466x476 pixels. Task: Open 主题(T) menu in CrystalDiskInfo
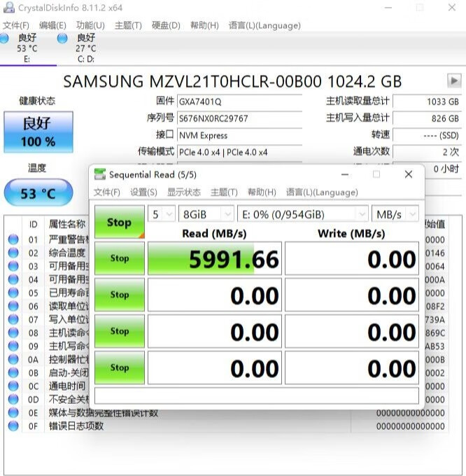click(x=128, y=25)
